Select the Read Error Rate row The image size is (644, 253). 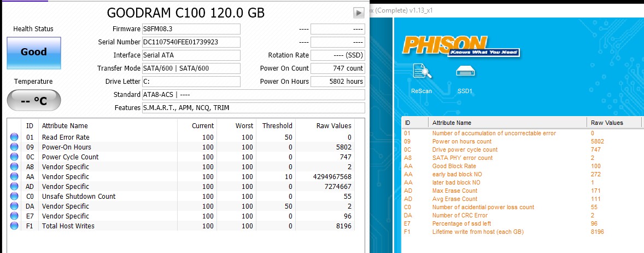coord(181,137)
